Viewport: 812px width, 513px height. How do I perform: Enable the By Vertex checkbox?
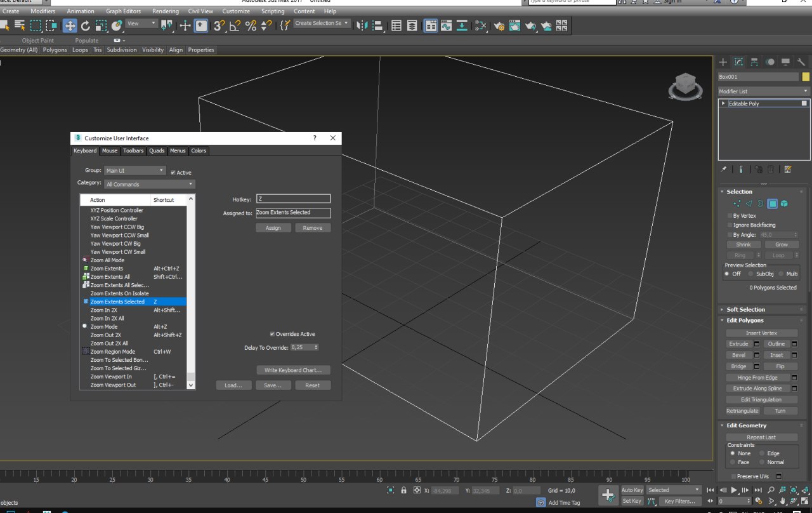[730, 216]
